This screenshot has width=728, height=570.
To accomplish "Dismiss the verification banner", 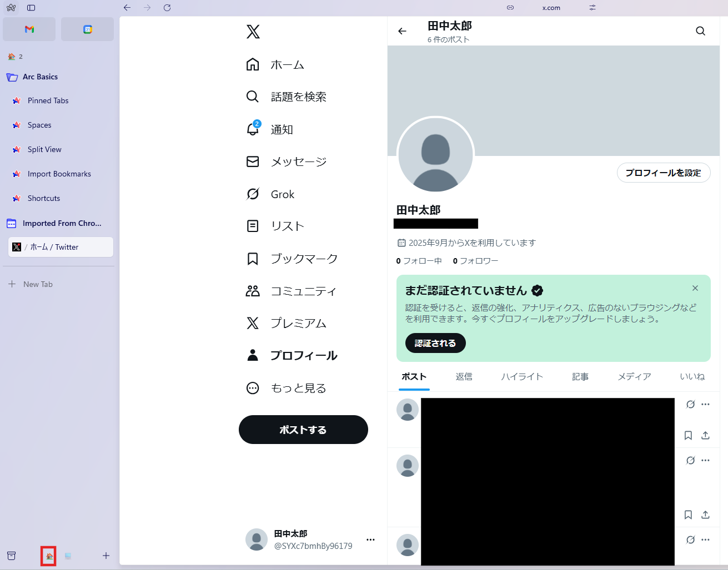I will coord(695,288).
